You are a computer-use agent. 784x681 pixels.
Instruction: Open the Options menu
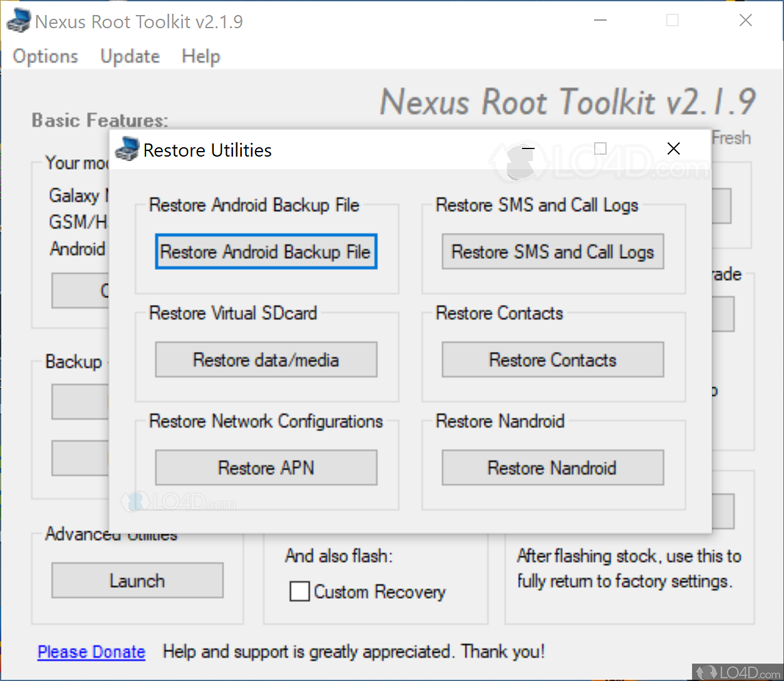click(x=45, y=56)
